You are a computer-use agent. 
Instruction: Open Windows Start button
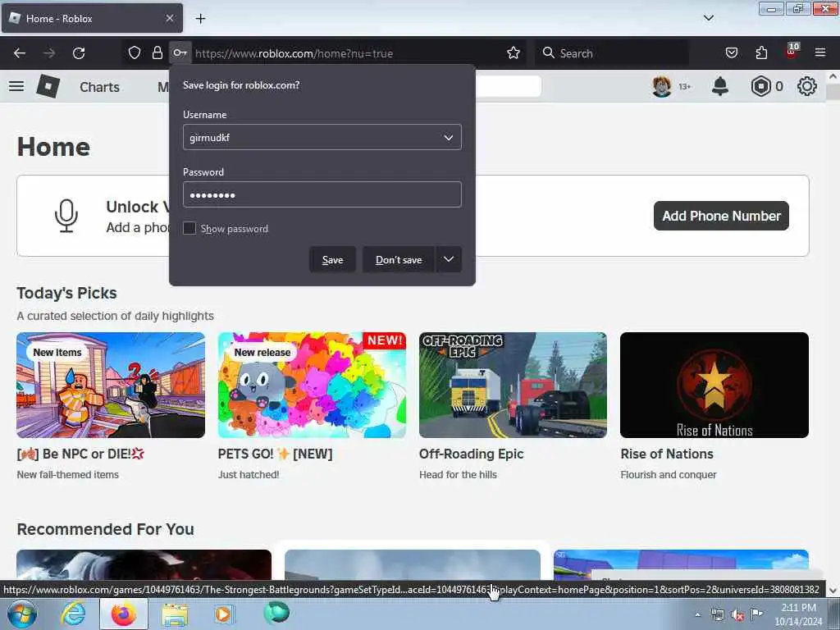[x=22, y=614]
